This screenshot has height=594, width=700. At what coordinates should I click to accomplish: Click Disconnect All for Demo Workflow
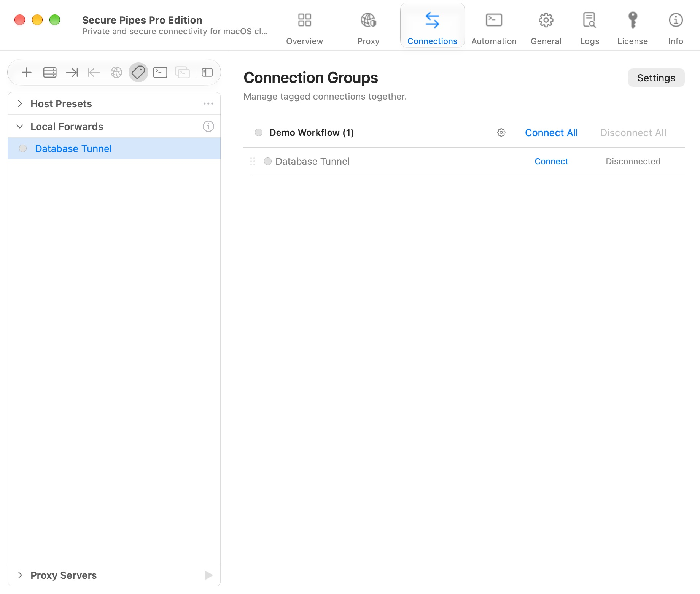click(633, 132)
